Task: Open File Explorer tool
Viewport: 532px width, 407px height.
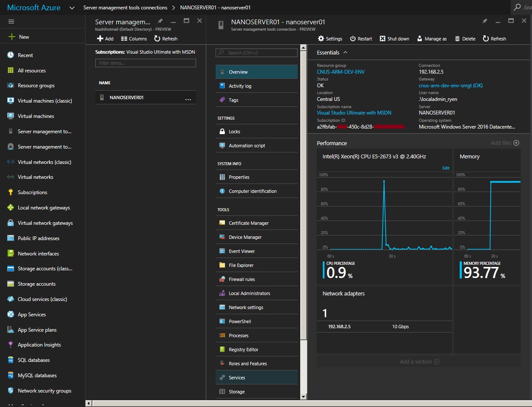Action: 256,265
